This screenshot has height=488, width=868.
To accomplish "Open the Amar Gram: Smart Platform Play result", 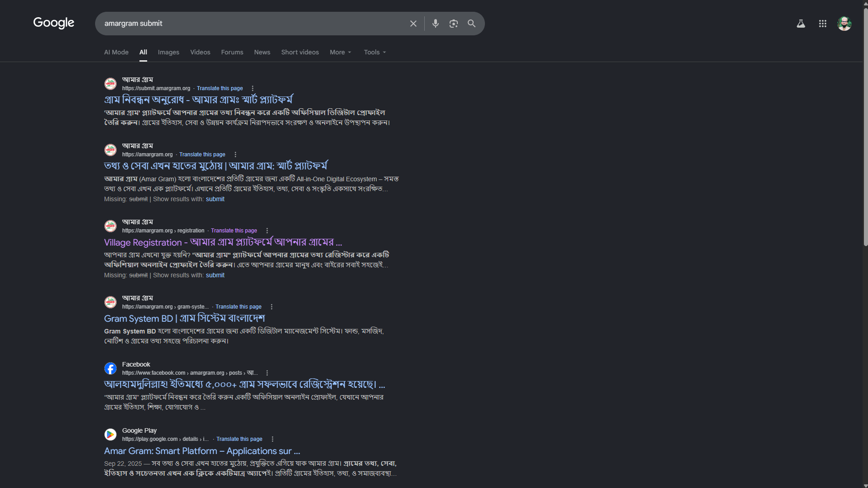I will pos(202,451).
